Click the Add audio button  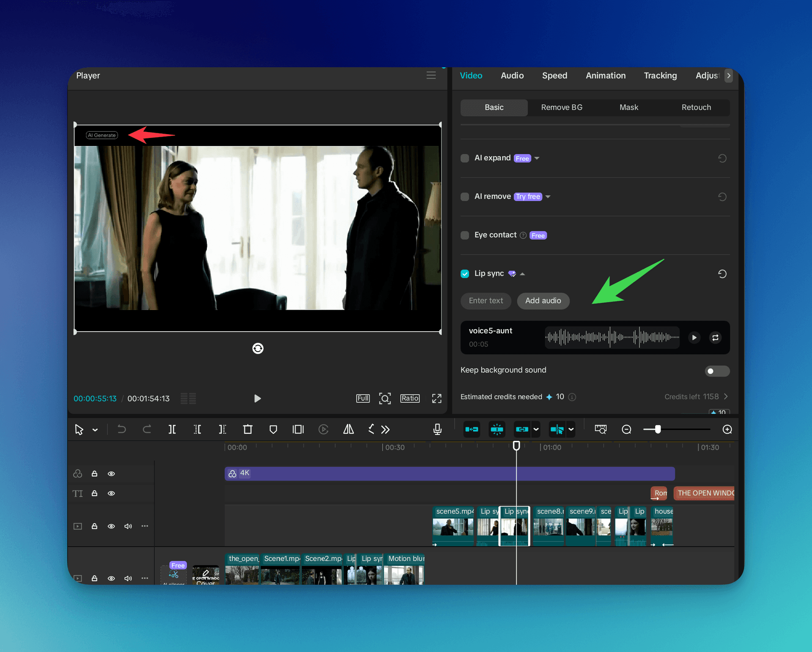tap(543, 301)
